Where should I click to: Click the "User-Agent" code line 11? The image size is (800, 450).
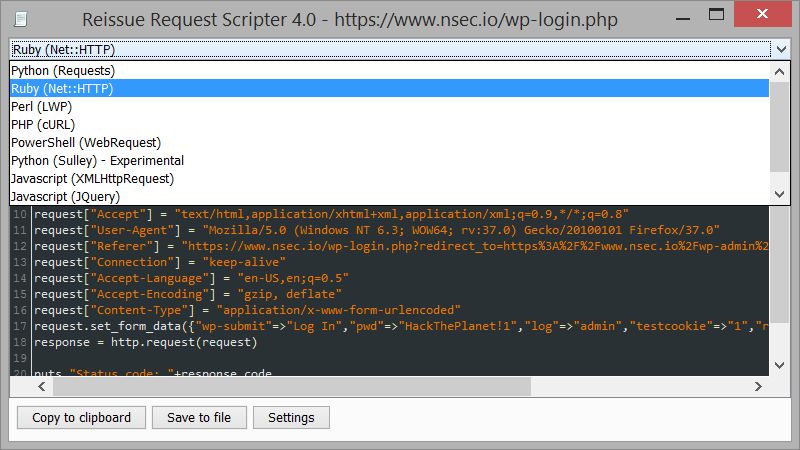click(x=377, y=230)
